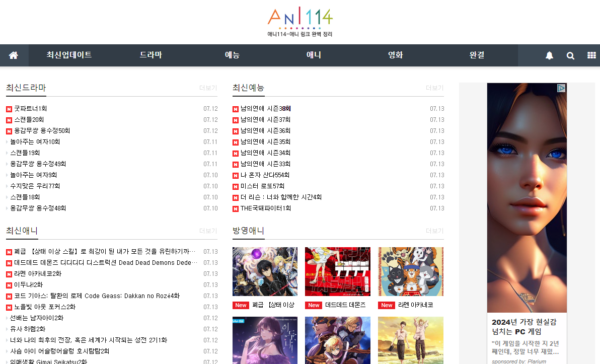This screenshot has height=364, width=600.
Task: Click the red new icon beside 남의연애 시즌38회
Action: point(236,109)
